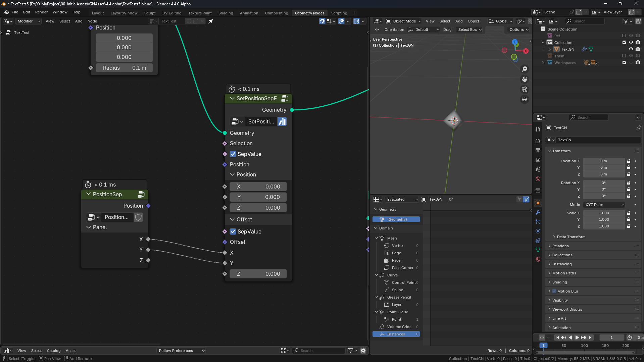644x362 pixels.
Task: Click the timeline play button
Action: 577,338
